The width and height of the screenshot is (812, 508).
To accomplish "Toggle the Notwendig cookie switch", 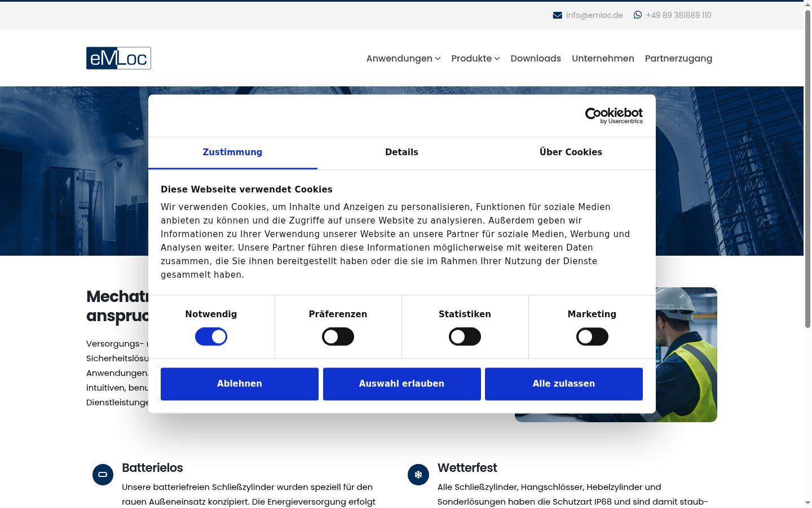I will [x=211, y=337].
